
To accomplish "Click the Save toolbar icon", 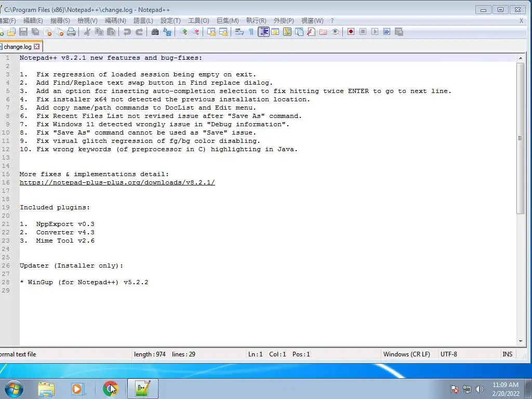I will (x=23, y=32).
